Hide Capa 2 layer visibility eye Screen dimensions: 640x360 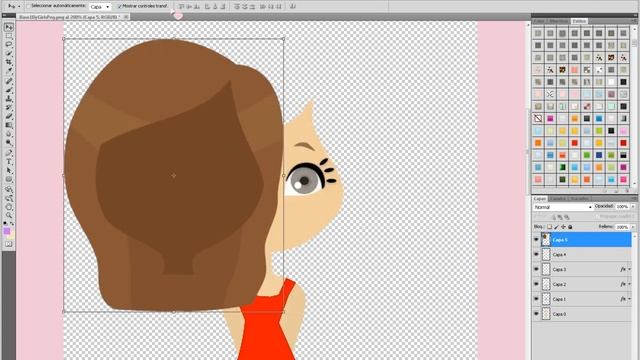[536, 284]
